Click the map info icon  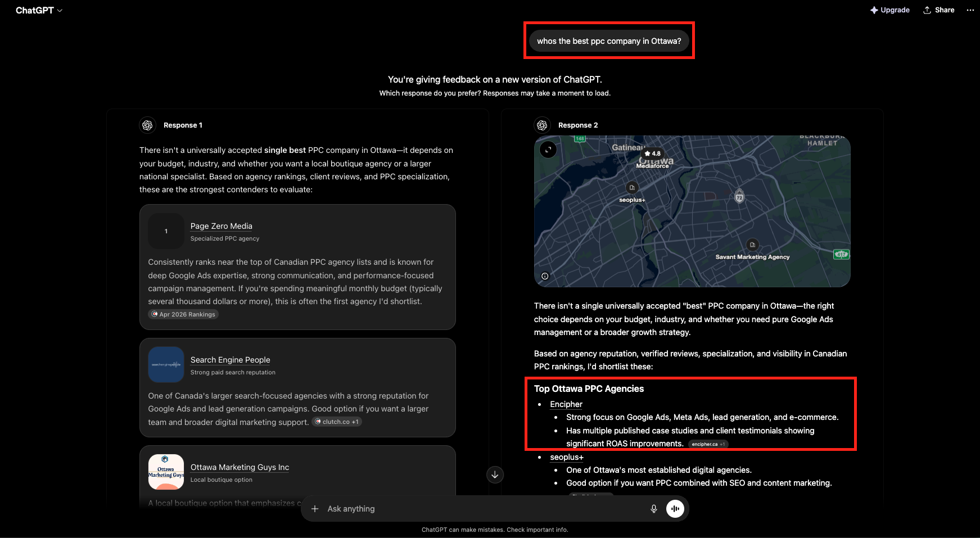[x=545, y=276]
